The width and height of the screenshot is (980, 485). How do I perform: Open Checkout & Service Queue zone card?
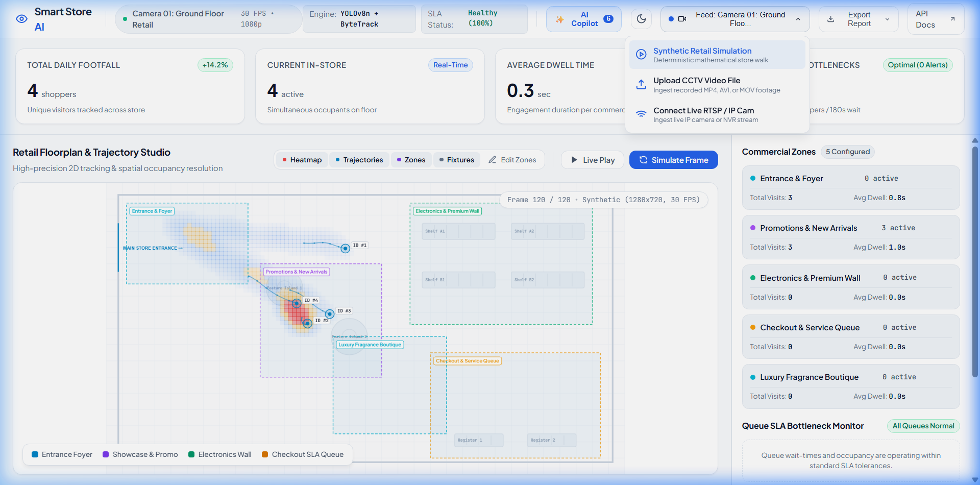coord(851,336)
